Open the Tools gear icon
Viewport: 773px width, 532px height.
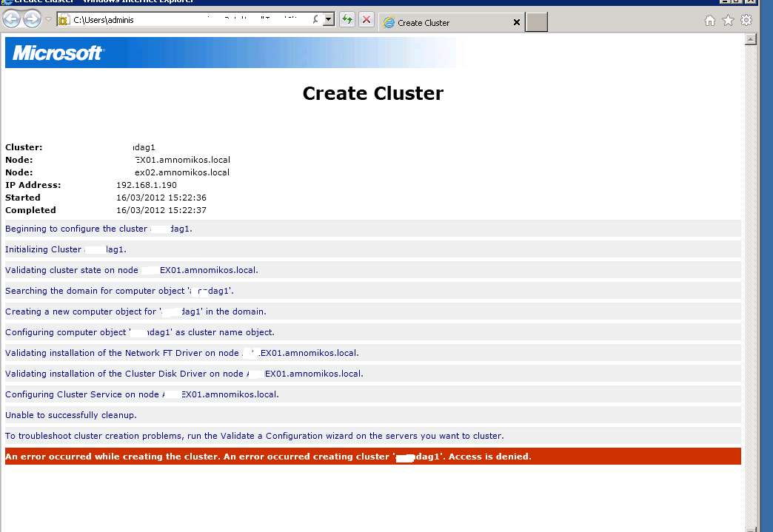tap(746, 20)
